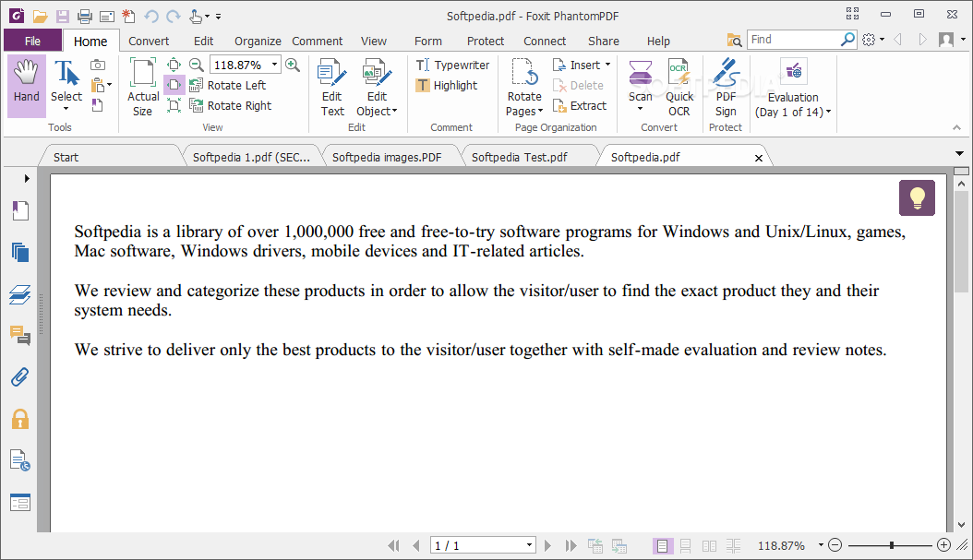Image resolution: width=973 pixels, height=560 pixels.
Task: Click the redo arrow
Action: point(174,16)
